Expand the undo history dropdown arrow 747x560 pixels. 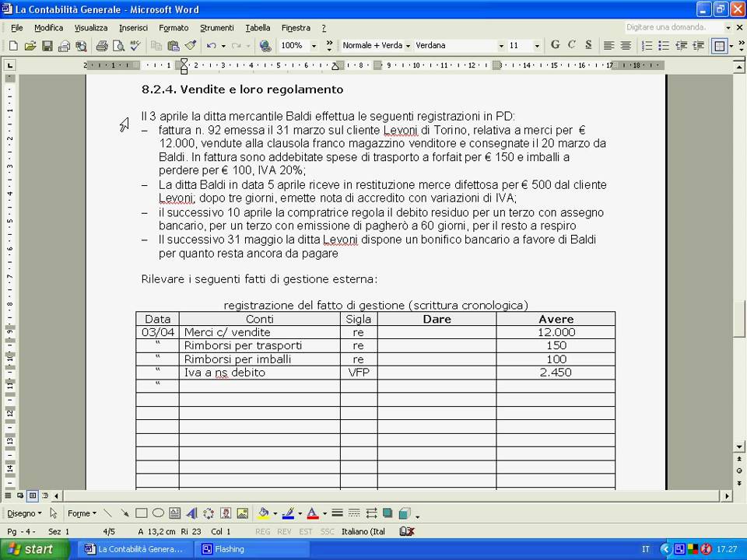(x=223, y=46)
